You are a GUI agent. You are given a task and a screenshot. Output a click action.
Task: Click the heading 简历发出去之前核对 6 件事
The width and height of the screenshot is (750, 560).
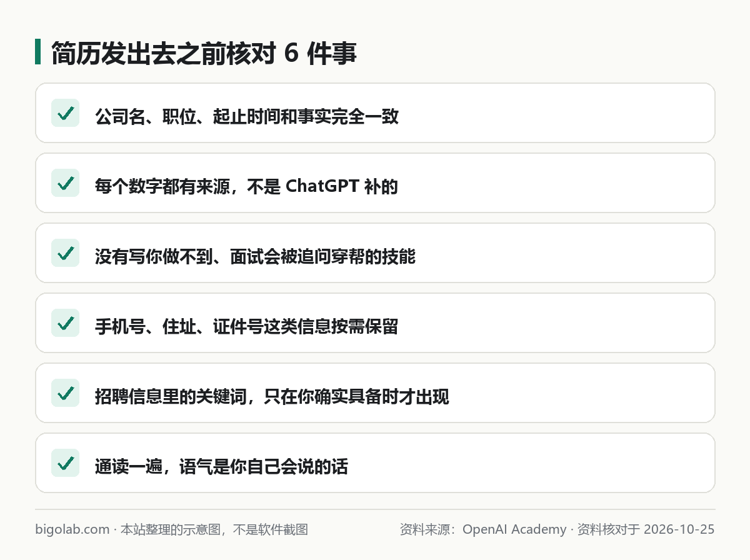(x=204, y=54)
